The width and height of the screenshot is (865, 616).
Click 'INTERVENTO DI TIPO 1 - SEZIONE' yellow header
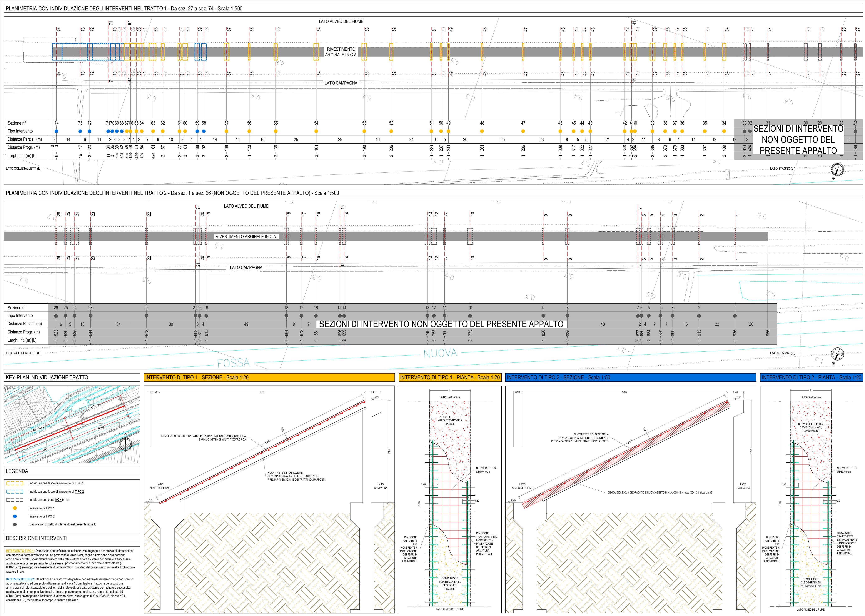[x=269, y=377]
